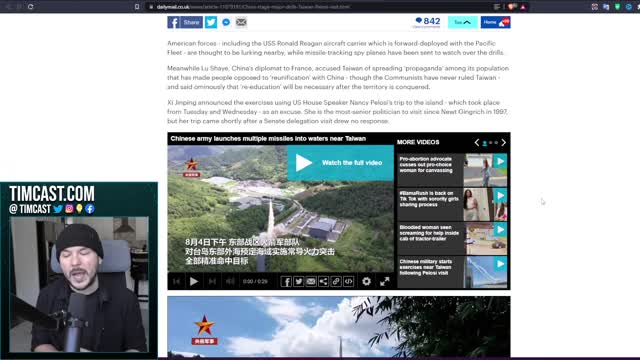Screen dimensions: 640x360
Task: Enter fullscreen video mode
Action: point(384,281)
